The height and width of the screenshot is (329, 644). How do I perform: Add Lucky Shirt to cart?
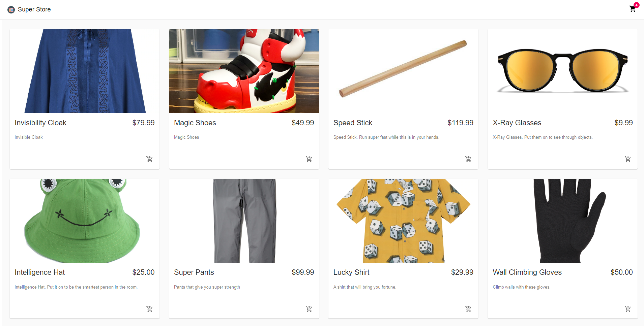(468, 309)
